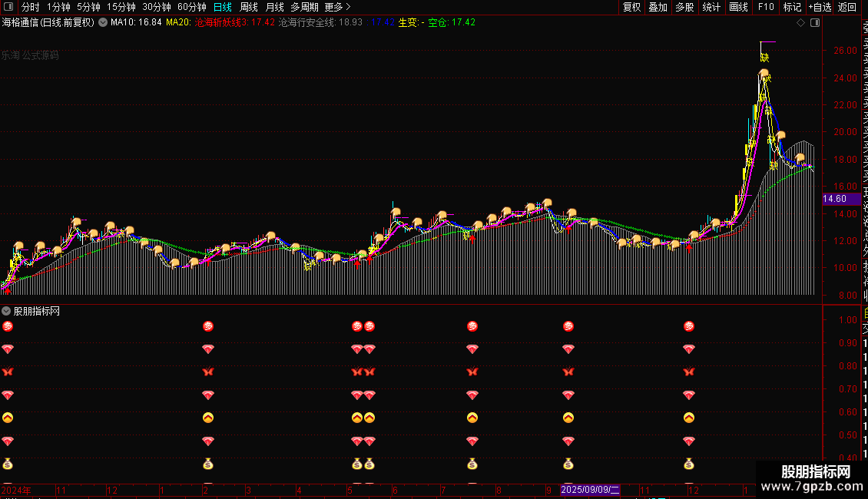Image resolution: width=868 pixels, height=499 pixels.
Task: Switch to 分时 intraday view
Action: [31, 7]
